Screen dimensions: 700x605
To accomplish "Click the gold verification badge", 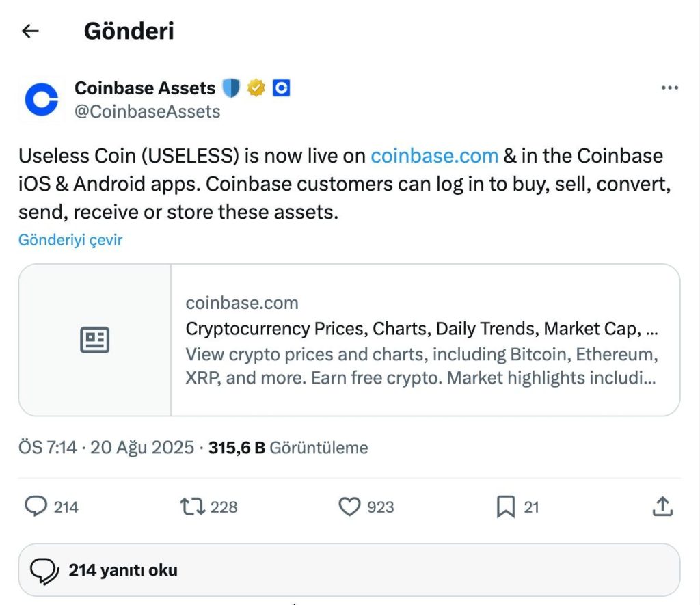I will tap(254, 88).
